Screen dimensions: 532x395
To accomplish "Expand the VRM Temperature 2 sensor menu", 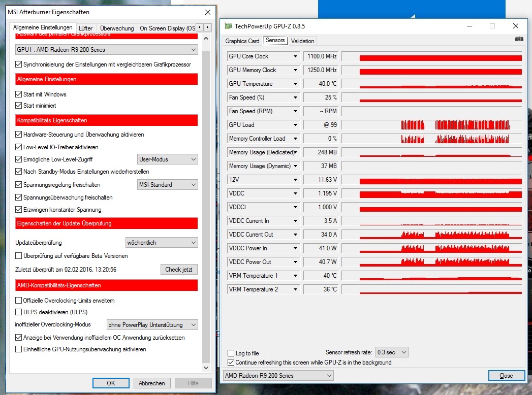I will (x=296, y=289).
